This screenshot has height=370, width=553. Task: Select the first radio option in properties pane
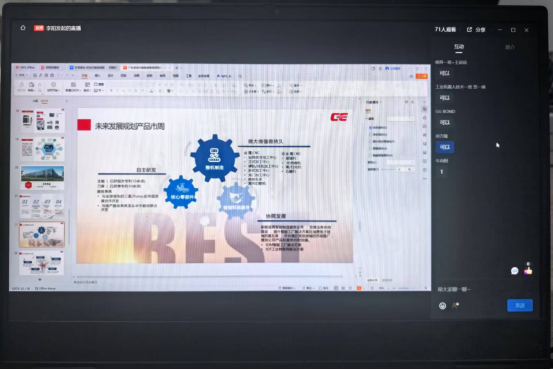[x=370, y=127]
